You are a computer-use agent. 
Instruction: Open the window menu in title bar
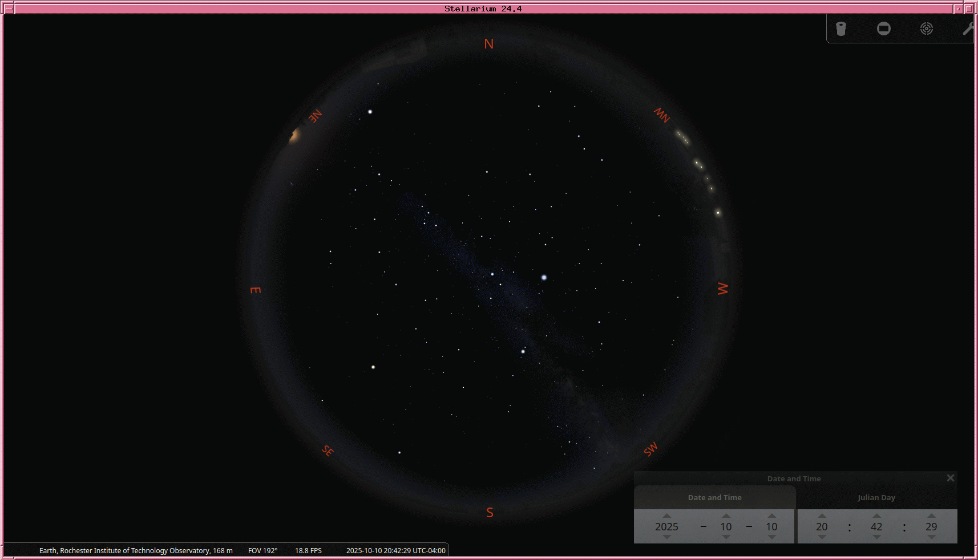click(x=9, y=9)
